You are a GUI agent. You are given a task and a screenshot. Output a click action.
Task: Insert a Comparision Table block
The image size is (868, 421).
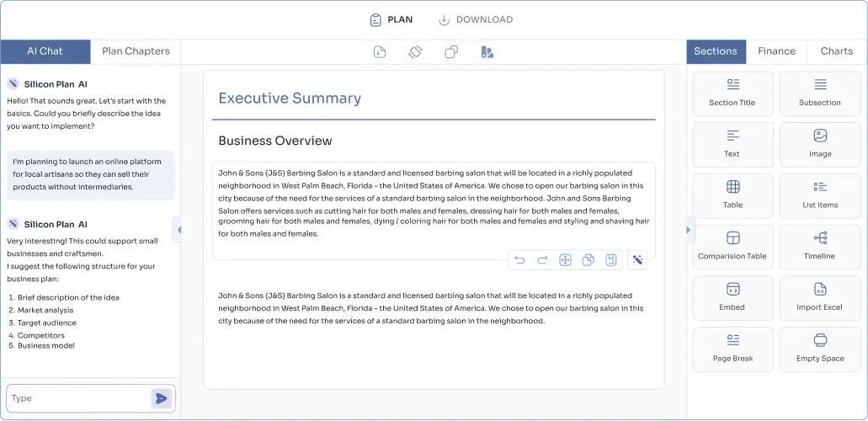click(733, 247)
